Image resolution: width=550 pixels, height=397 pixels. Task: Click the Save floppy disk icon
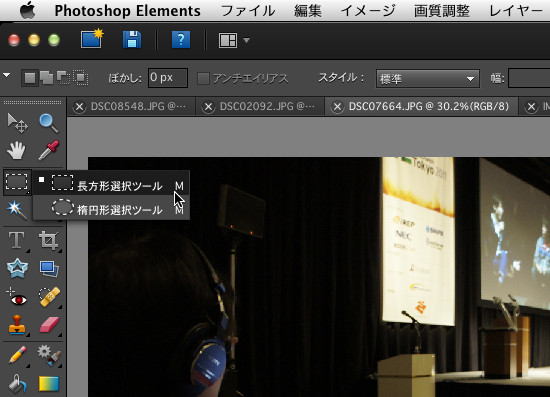click(x=132, y=39)
